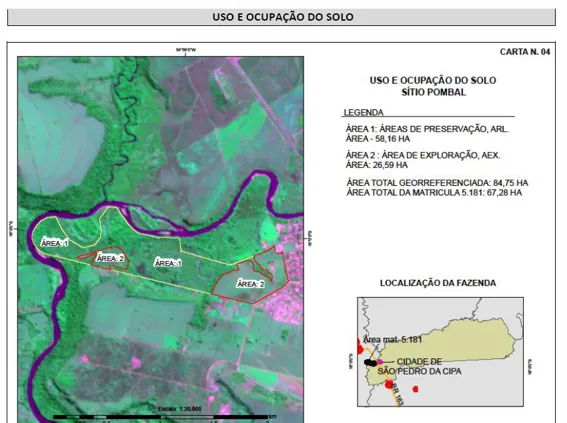Viewport: 567px width, 423px height.
Task: Click the CIDADE DE SÃO PEDRO DA CIPA label
Action: coord(419,366)
